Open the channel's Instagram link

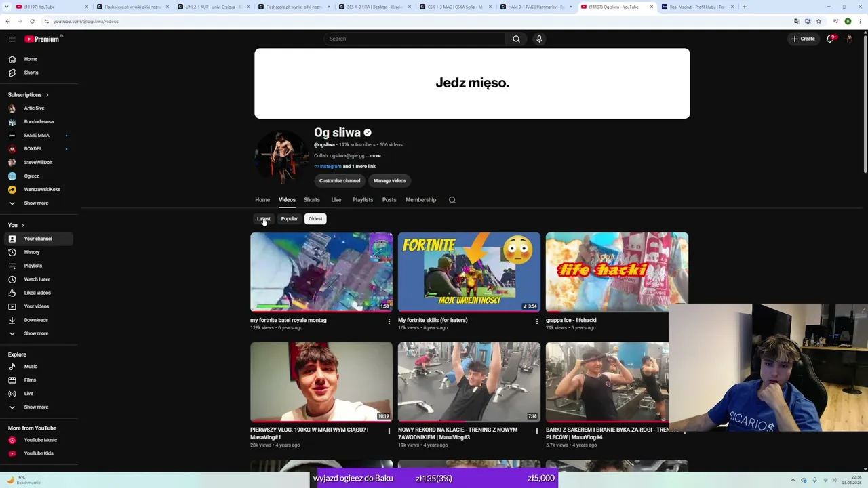(x=330, y=167)
